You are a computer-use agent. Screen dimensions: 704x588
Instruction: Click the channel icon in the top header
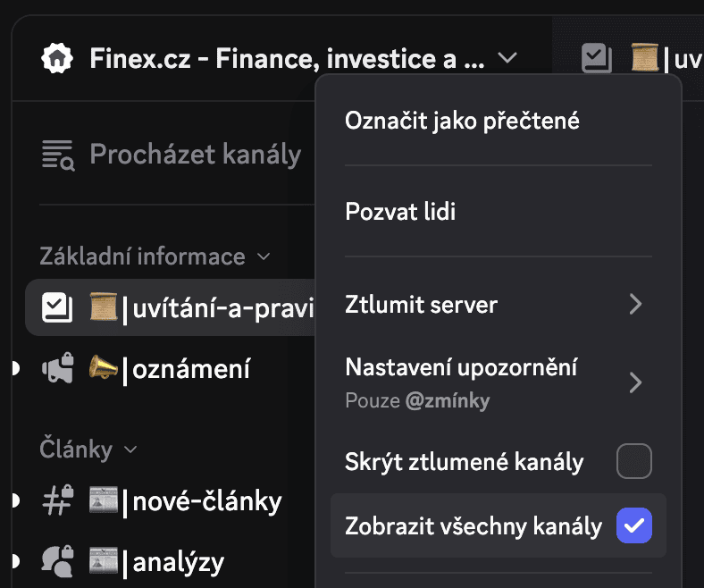596,59
